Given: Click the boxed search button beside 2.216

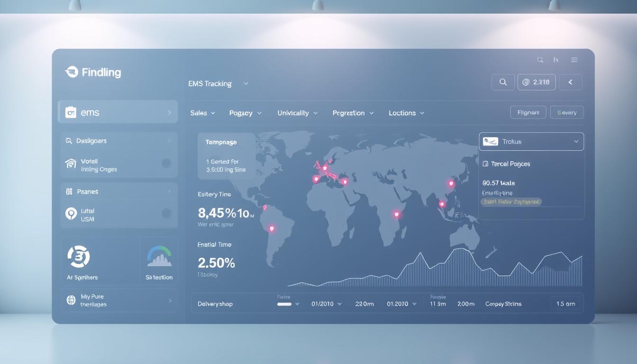Looking at the screenshot, I should pos(503,82).
